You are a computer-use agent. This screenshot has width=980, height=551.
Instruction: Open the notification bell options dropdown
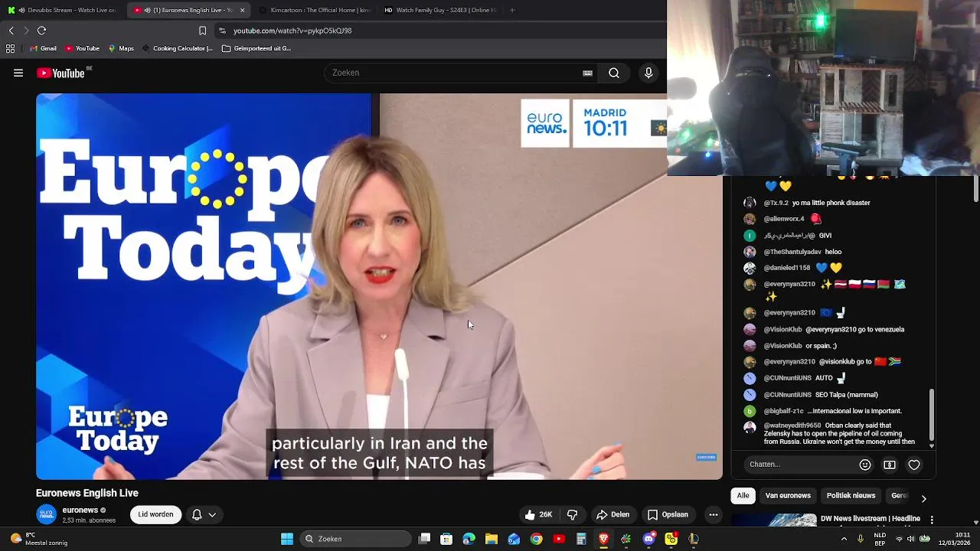(204, 514)
